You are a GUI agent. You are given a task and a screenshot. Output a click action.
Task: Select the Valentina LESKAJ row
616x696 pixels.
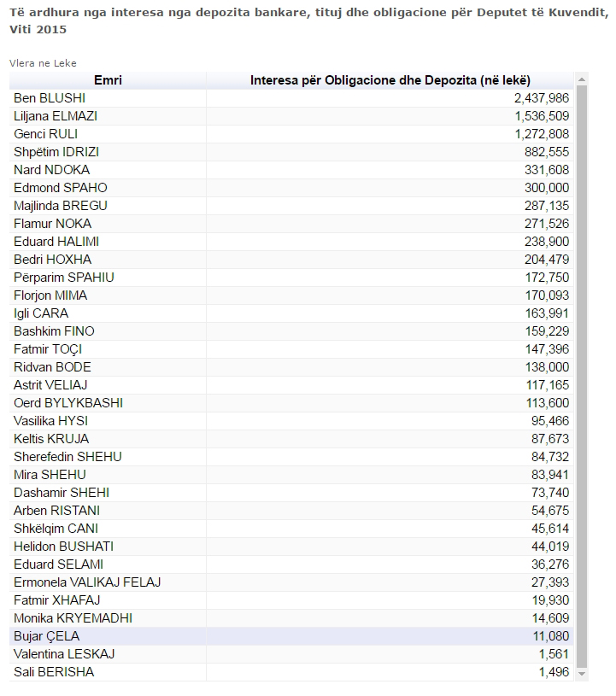pos(103,654)
